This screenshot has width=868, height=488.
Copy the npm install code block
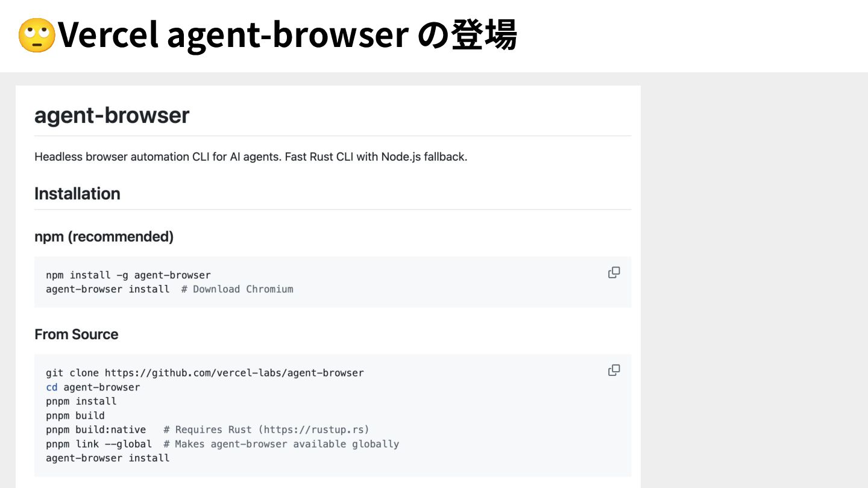click(614, 273)
